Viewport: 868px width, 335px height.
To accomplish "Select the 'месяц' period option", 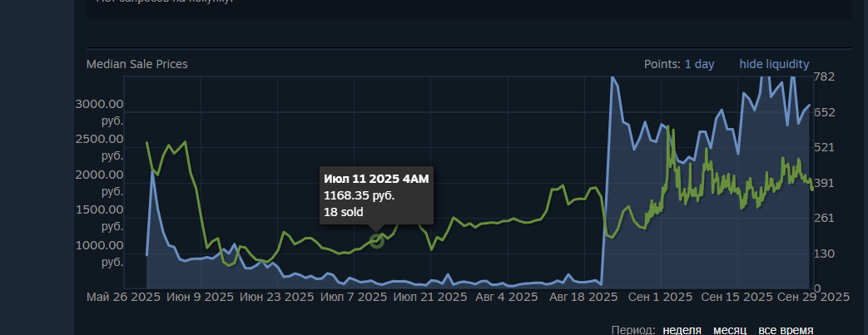I will click(729, 330).
